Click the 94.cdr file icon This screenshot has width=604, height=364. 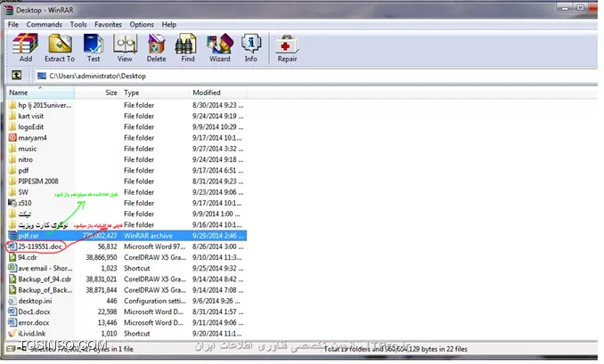[12, 257]
